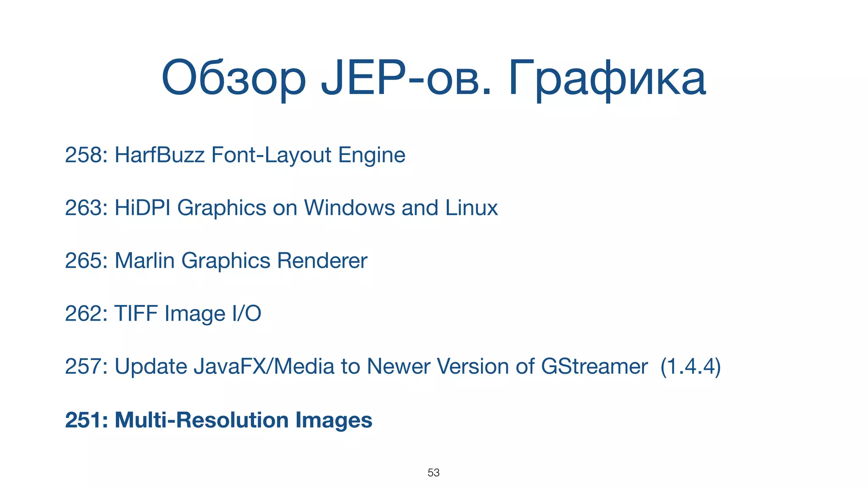Select the "262: TIFF Image I/O" entry

(163, 314)
